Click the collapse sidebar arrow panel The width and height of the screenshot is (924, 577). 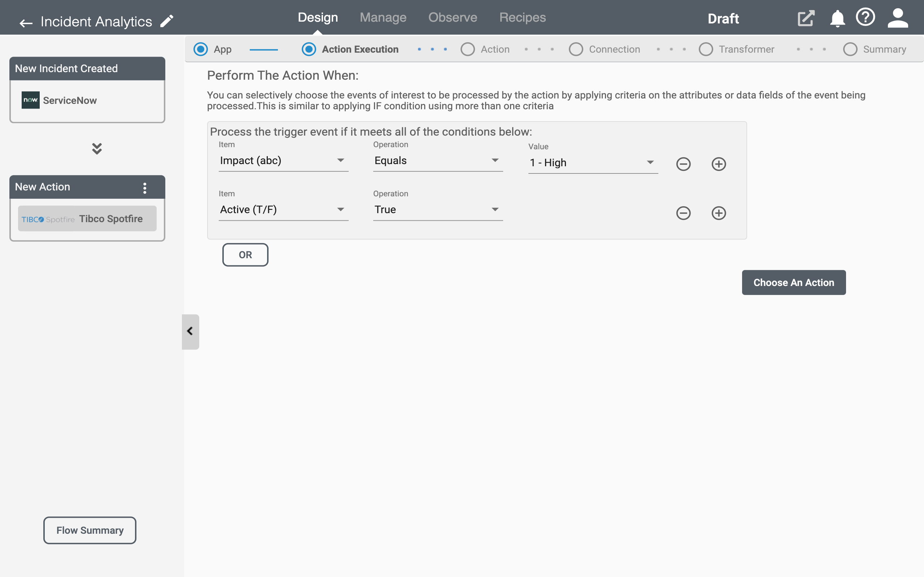coord(189,331)
